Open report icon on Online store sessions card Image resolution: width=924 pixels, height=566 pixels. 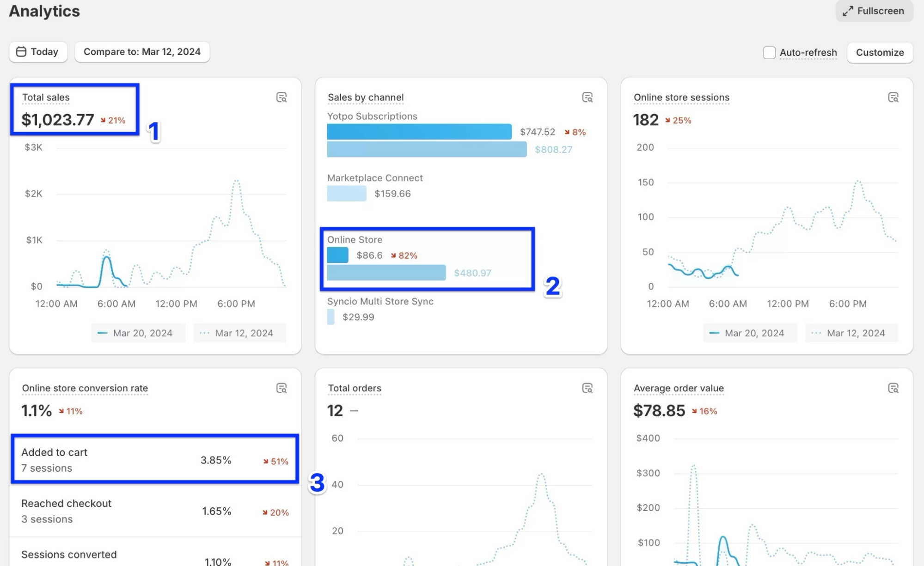coord(893,97)
